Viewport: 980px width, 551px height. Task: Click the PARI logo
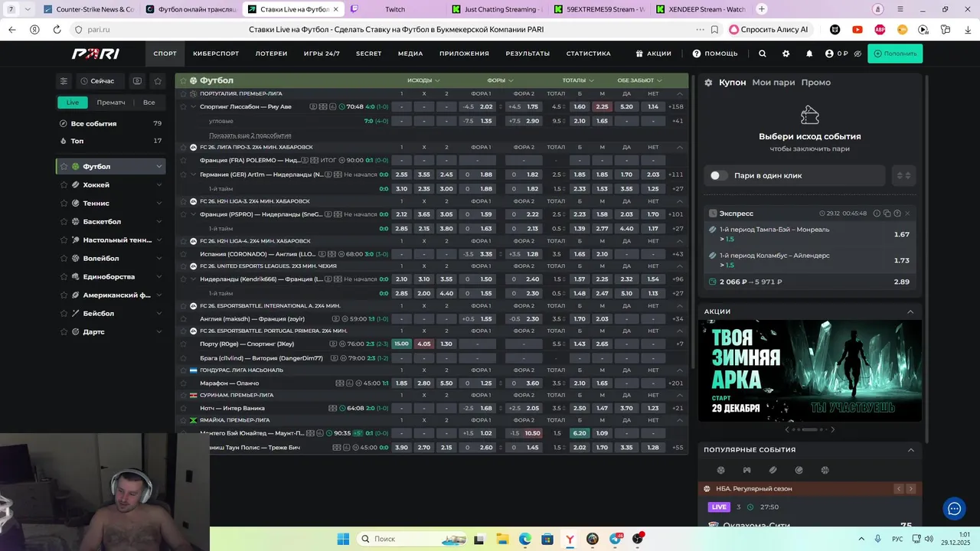click(x=96, y=54)
